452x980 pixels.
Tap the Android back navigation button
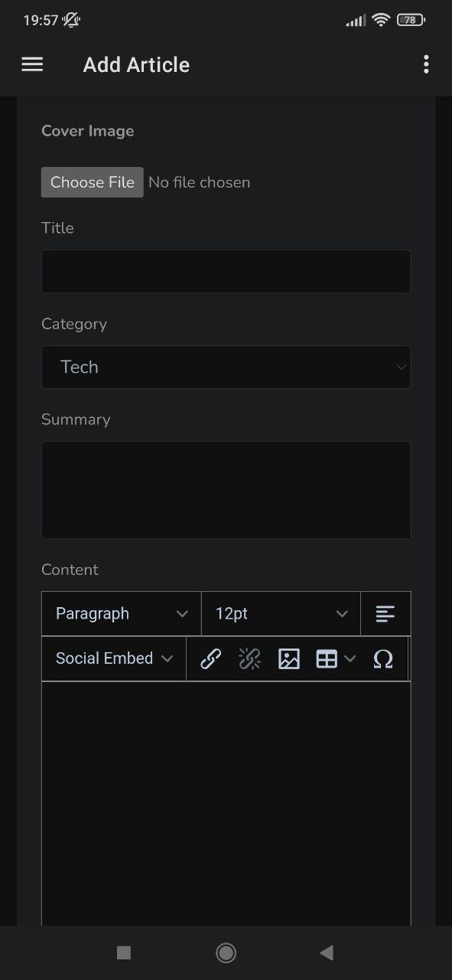pyautogui.click(x=327, y=952)
